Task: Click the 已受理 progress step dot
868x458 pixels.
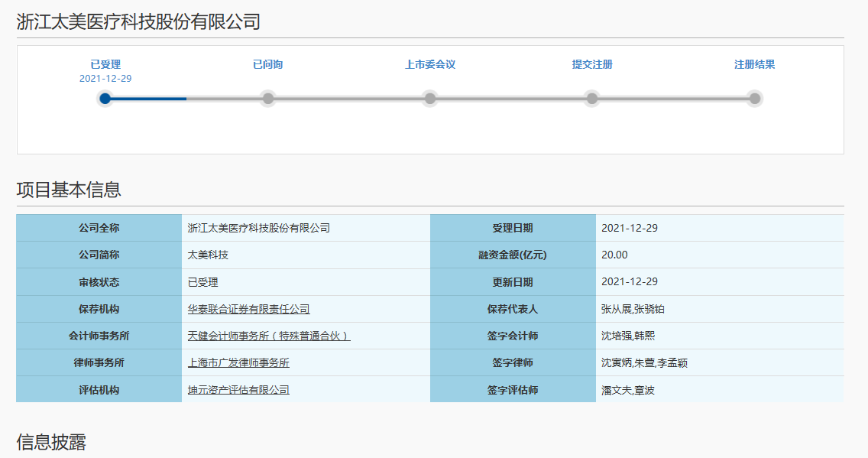Action: (x=105, y=99)
